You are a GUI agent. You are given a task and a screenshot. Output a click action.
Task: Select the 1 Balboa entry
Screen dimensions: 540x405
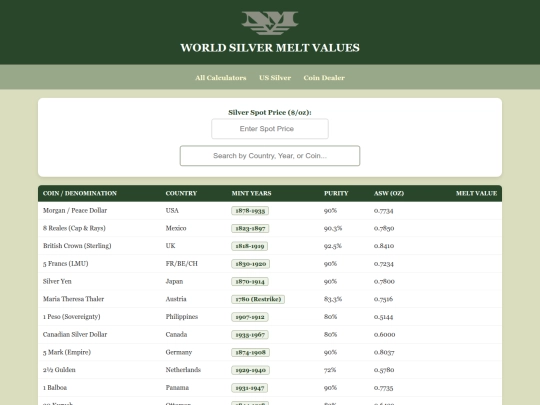[x=55, y=388]
